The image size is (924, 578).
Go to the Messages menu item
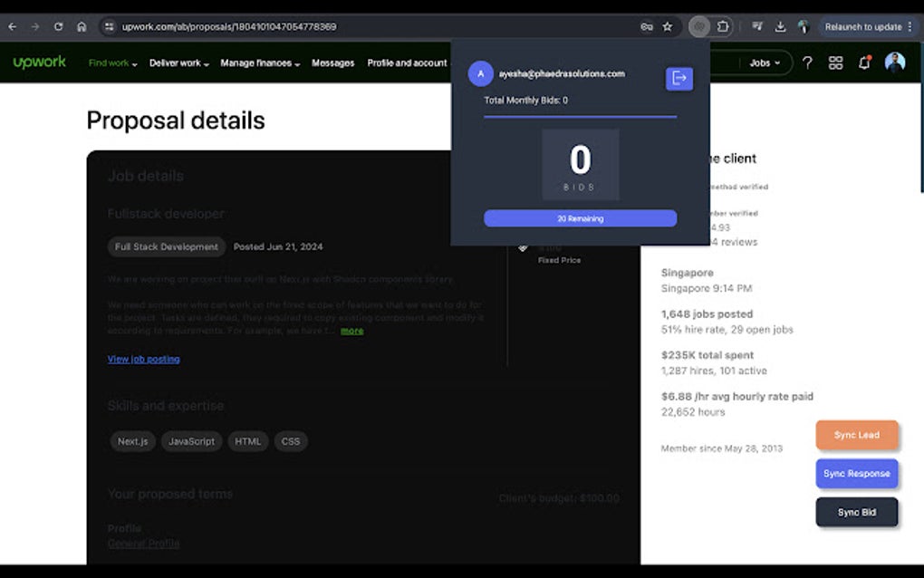332,63
